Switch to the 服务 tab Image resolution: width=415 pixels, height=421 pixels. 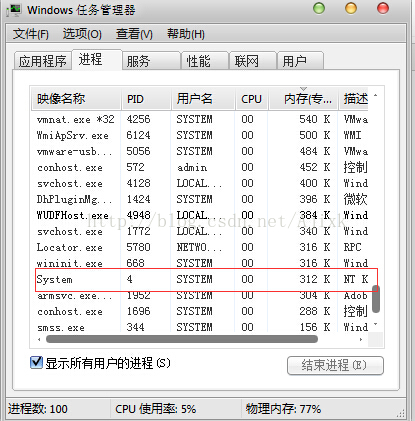(151, 61)
